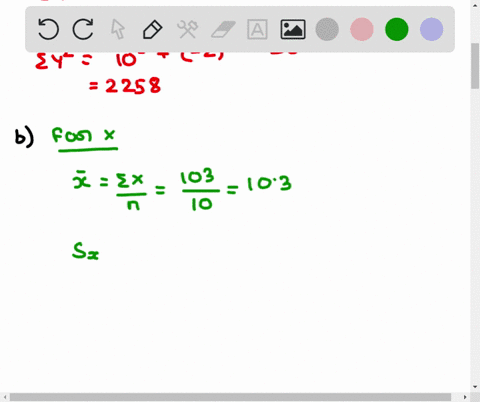Select the eraser tool
Viewport: 480px width, 402px height.
223,29
